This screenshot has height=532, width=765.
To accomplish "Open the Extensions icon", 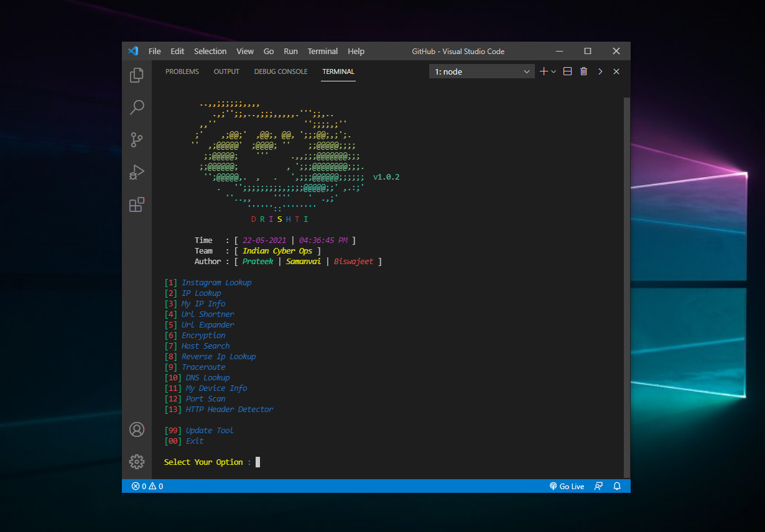I will pos(137,204).
